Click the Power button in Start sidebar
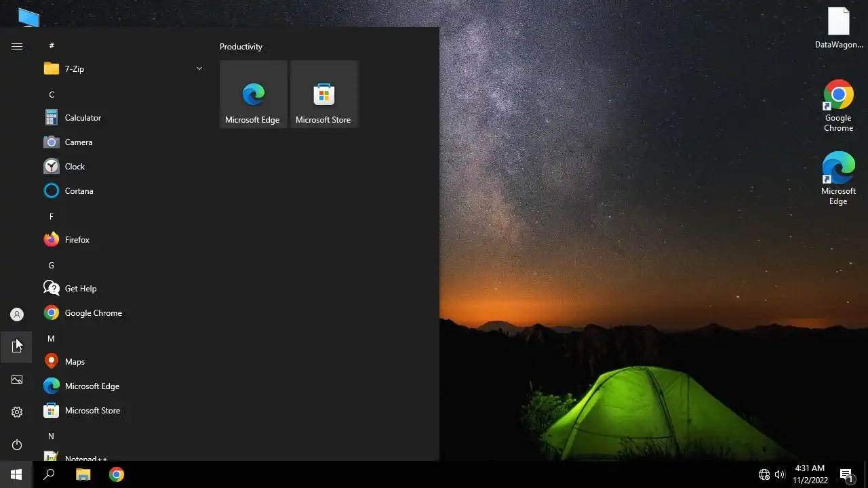 tap(17, 445)
